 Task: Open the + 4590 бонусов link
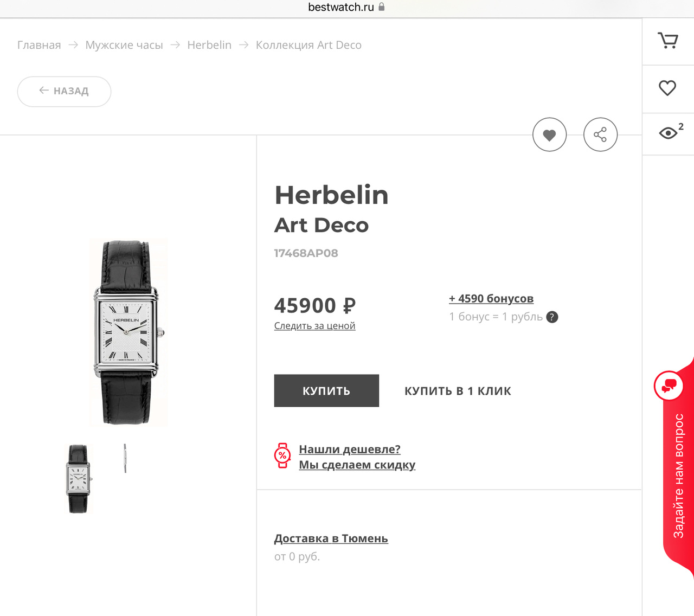(x=491, y=299)
